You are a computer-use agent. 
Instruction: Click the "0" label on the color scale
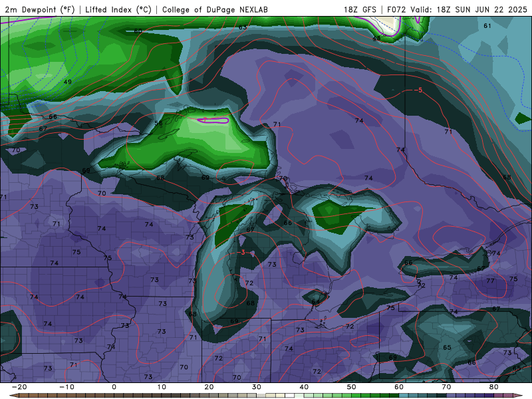(x=114, y=387)
